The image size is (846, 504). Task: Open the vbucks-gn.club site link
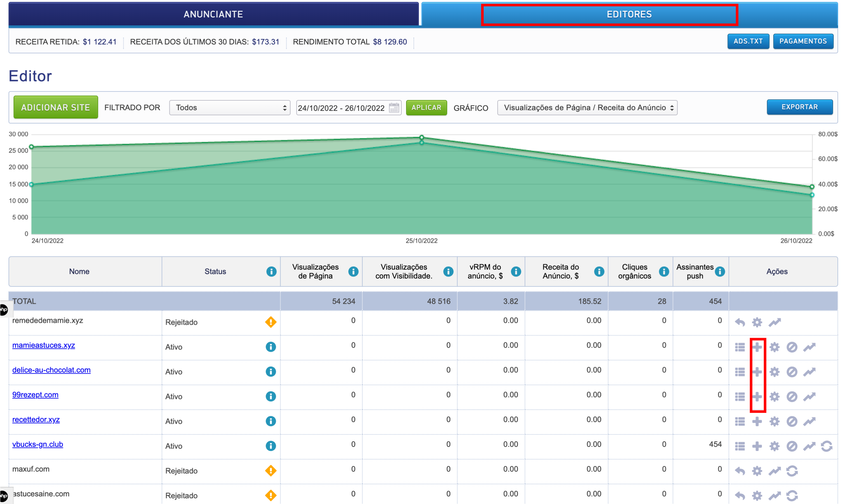[38, 444]
